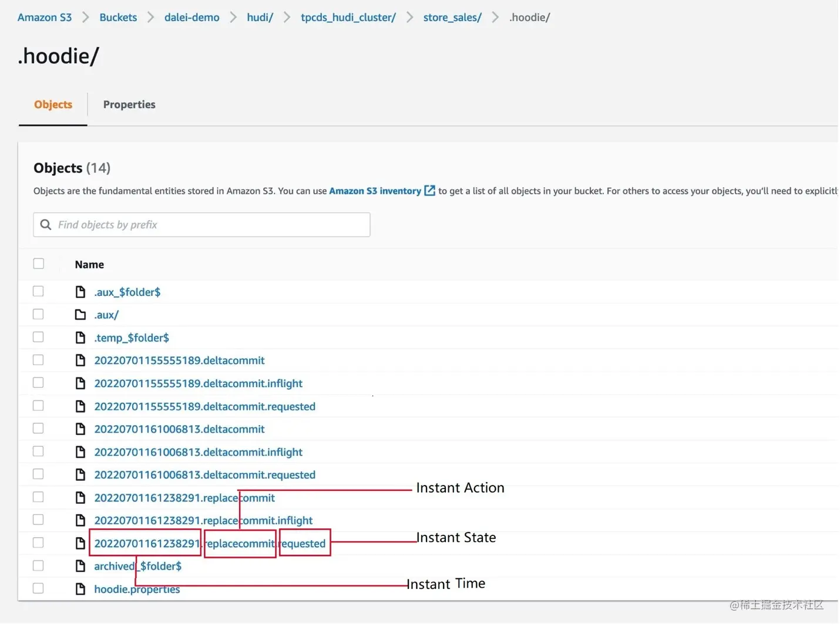Click file icon of 20220701155555189.deltacommit
Screen dimensions: 840x627
(80, 360)
